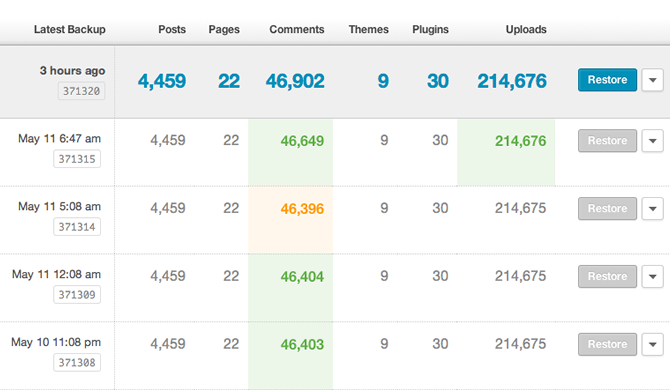Click the latest comments count 46,902
This screenshot has height=390, width=670.
295,81
